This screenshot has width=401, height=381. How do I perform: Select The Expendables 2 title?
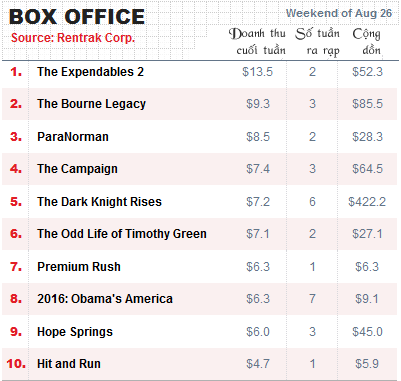point(90,72)
